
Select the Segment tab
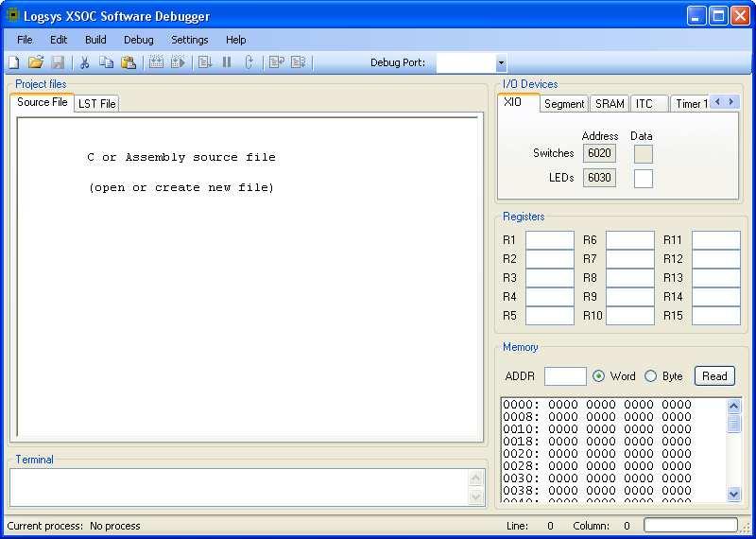click(x=563, y=104)
